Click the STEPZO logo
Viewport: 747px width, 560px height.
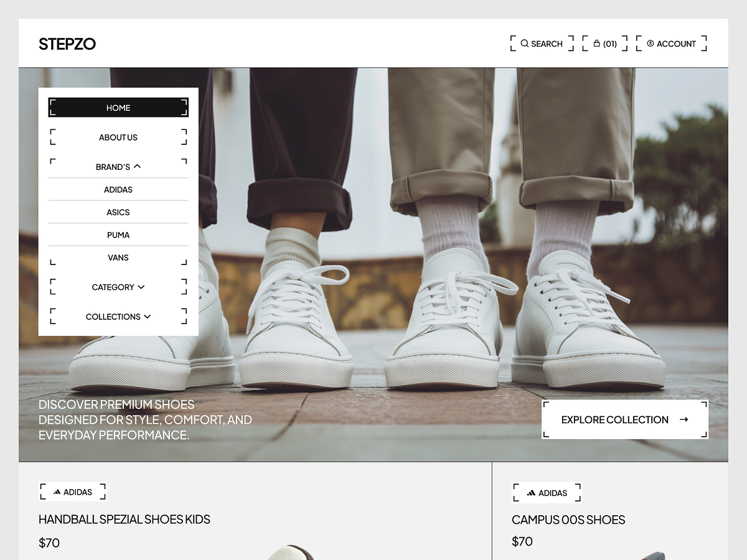click(x=67, y=44)
